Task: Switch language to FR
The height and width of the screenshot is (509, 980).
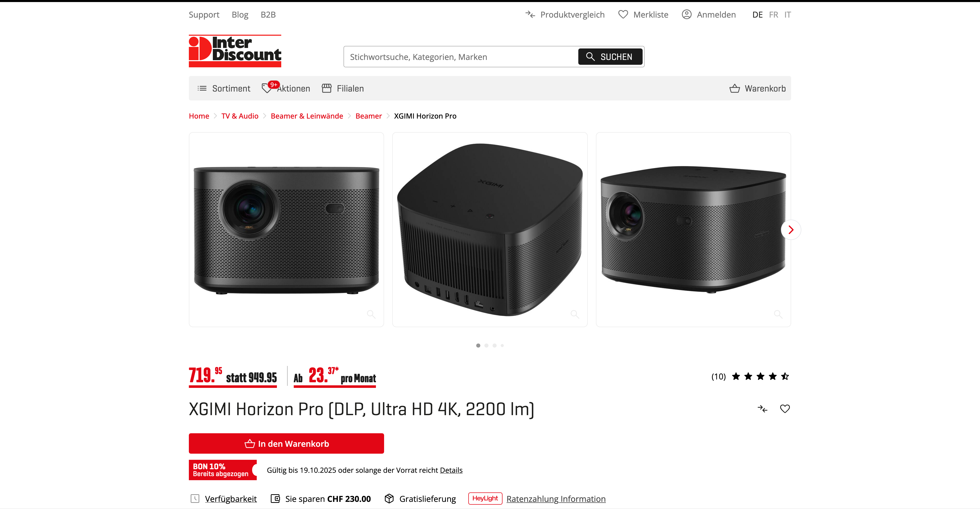Action: coord(773,15)
